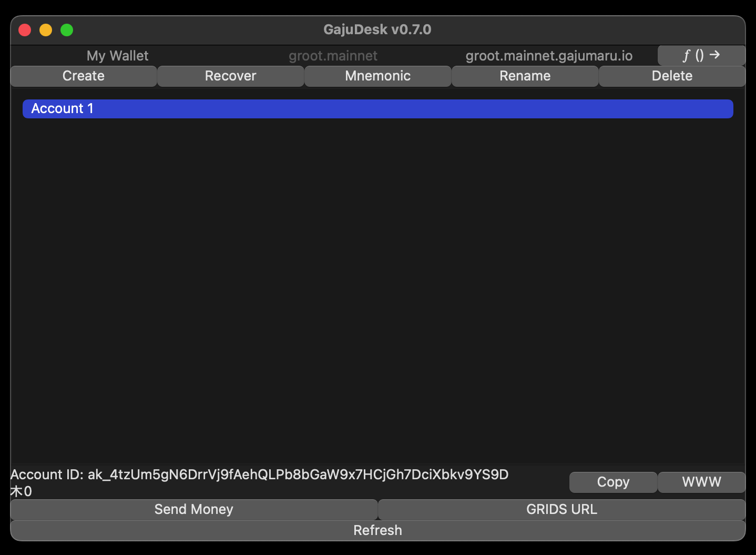Open the GRIDS URL dialog
Viewport: 756px width, 555px height.
click(x=561, y=509)
